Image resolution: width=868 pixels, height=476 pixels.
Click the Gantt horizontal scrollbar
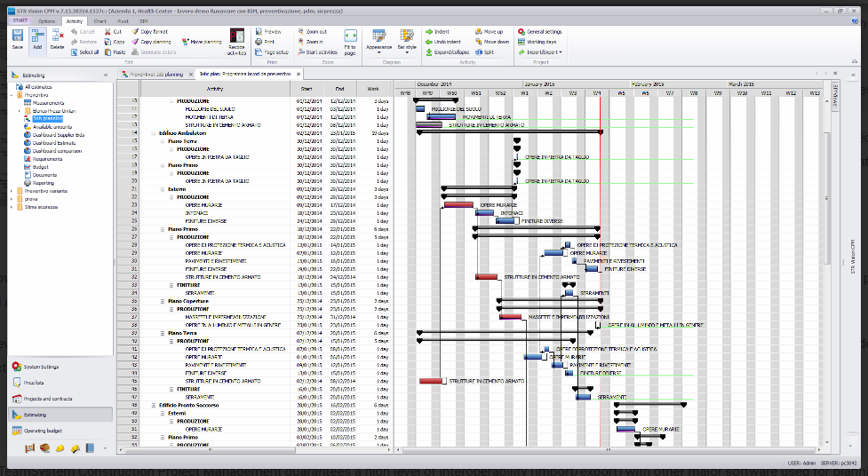click(604, 450)
